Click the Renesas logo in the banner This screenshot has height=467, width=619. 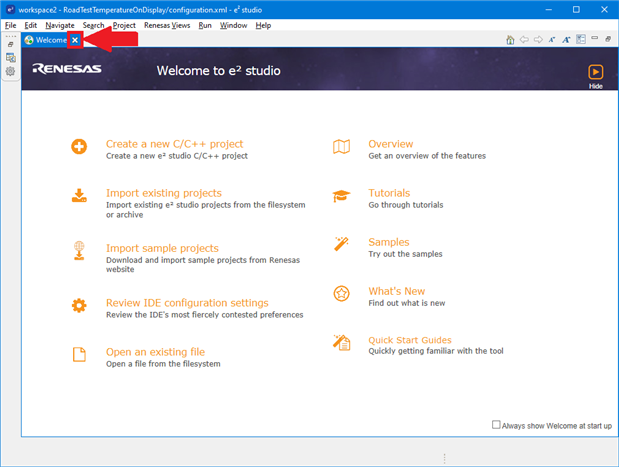tap(67, 69)
